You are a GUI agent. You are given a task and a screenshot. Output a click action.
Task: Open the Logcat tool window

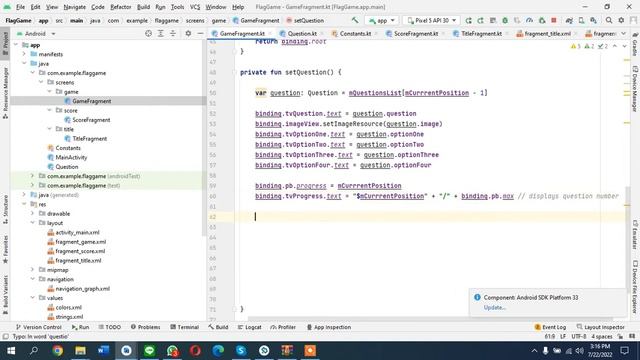[x=249, y=327]
